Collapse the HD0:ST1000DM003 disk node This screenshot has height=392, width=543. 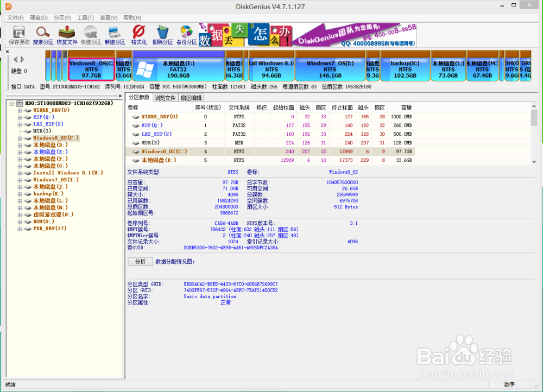[11, 102]
